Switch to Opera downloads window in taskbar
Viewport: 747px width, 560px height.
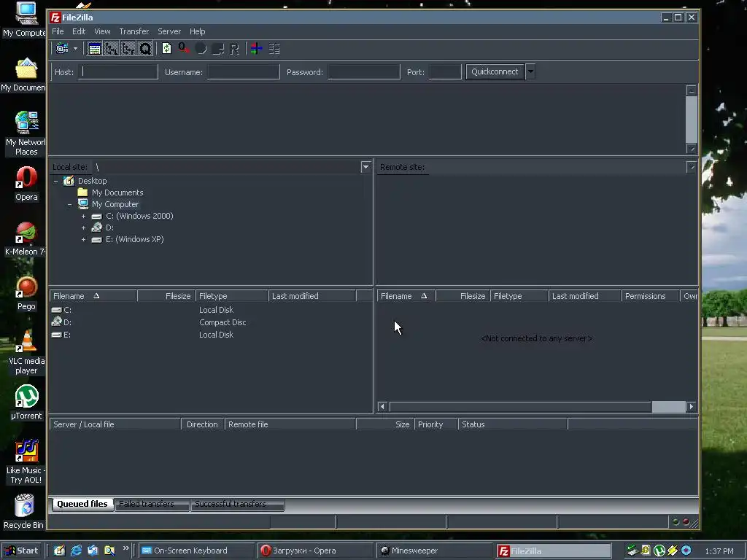[315, 551]
